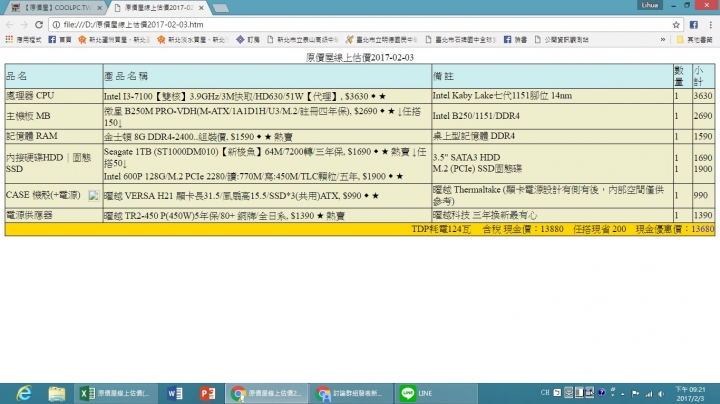
Task: Click the CH input language indicator
Action: click(545, 393)
